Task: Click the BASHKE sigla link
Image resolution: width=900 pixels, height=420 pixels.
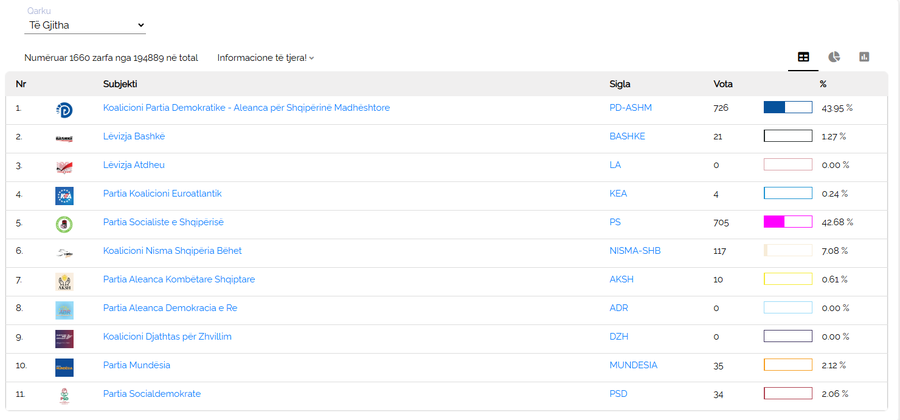Action: pyautogui.click(x=627, y=136)
